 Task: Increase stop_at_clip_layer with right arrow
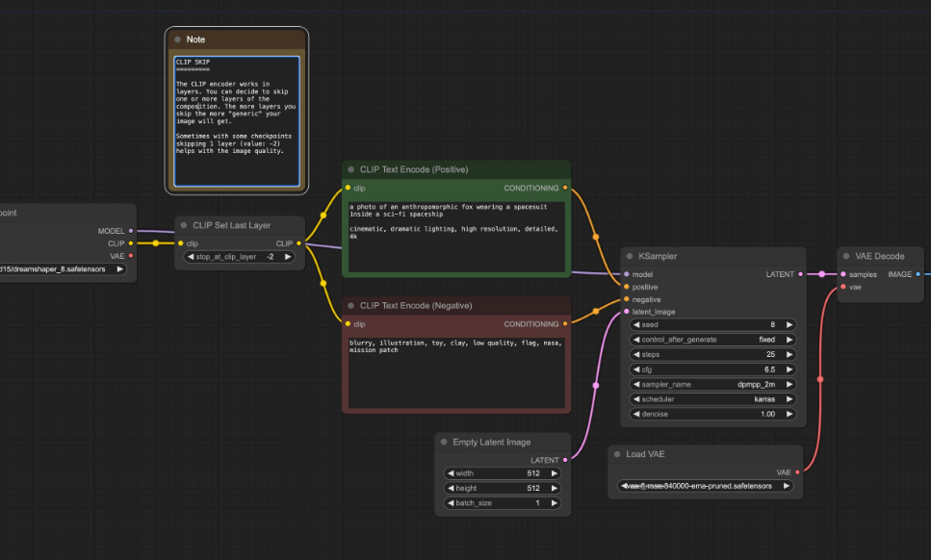coord(287,257)
